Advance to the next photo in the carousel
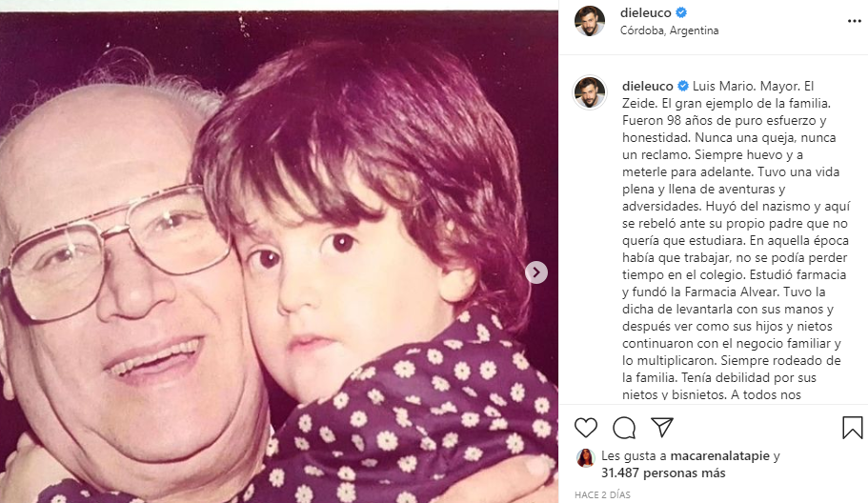This screenshot has width=868, height=503. (535, 272)
